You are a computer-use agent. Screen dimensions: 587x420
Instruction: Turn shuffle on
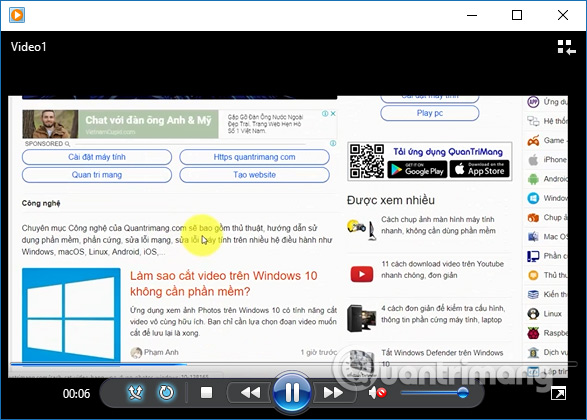[135, 393]
